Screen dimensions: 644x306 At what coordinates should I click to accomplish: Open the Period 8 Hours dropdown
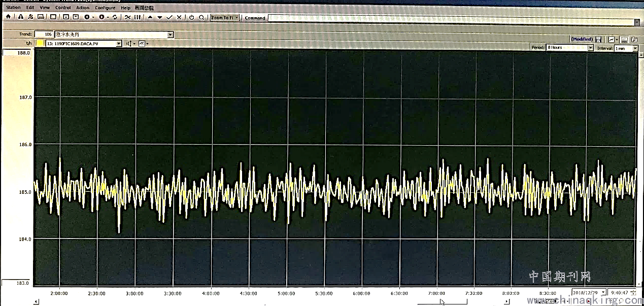click(x=590, y=48)
